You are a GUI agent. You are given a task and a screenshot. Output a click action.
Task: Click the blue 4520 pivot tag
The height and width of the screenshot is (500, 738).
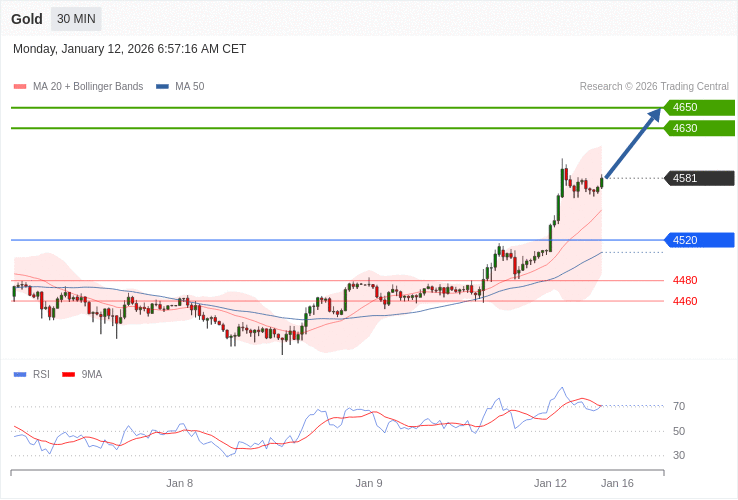click(x=699, y=240)
